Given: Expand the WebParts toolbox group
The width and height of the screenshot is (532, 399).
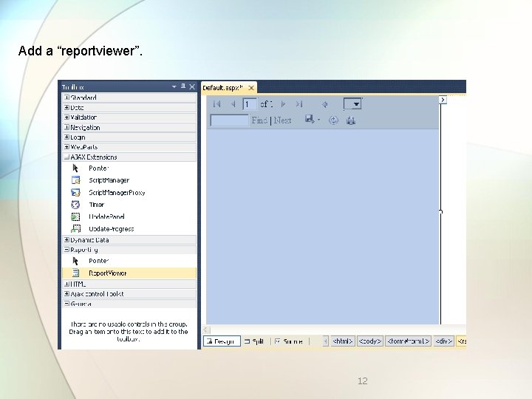Looking at the screenshot, I should [x=66, y=147].
